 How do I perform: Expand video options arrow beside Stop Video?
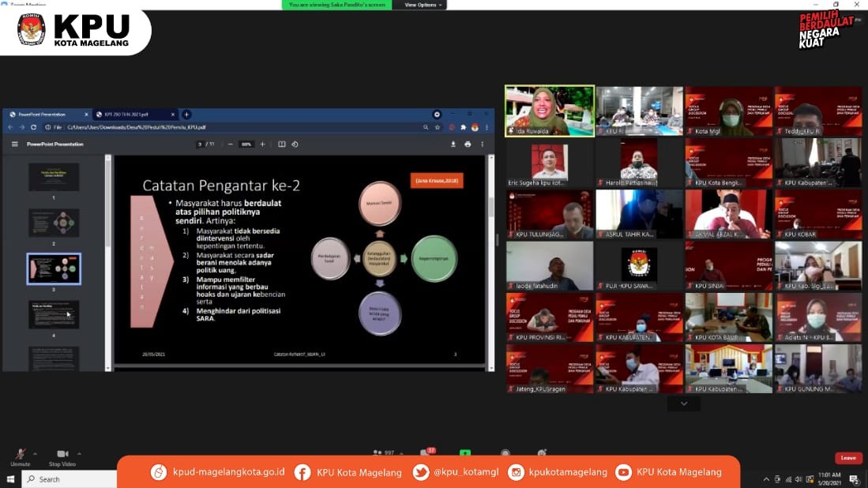[79, 453]
